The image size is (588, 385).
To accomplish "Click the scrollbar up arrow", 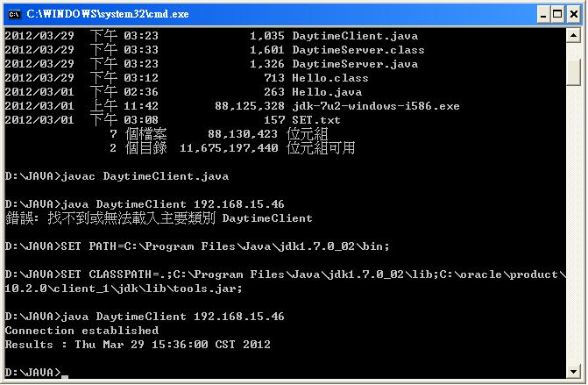I will point(573,36).
